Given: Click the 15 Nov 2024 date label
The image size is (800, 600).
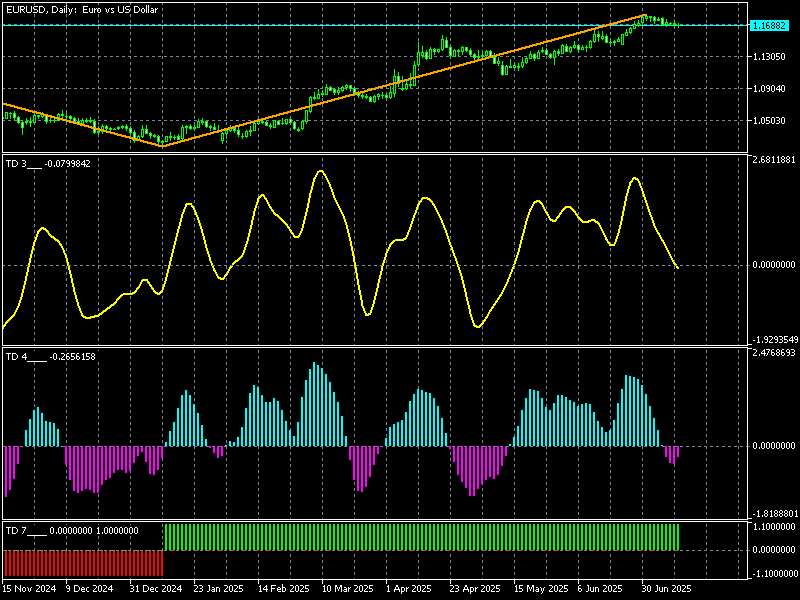Looking at the screenshot, I should (x=29, y=588).
